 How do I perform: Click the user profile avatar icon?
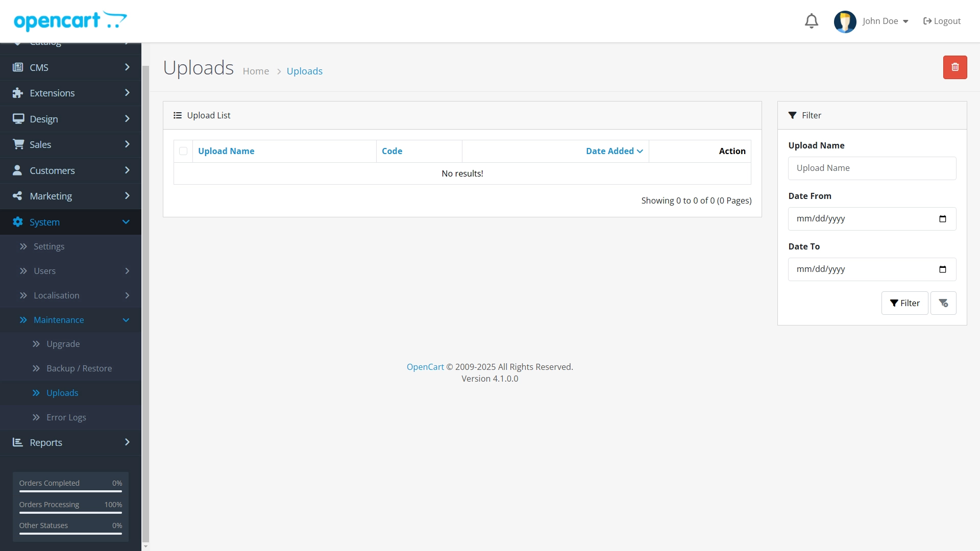[x=845, y=21]
